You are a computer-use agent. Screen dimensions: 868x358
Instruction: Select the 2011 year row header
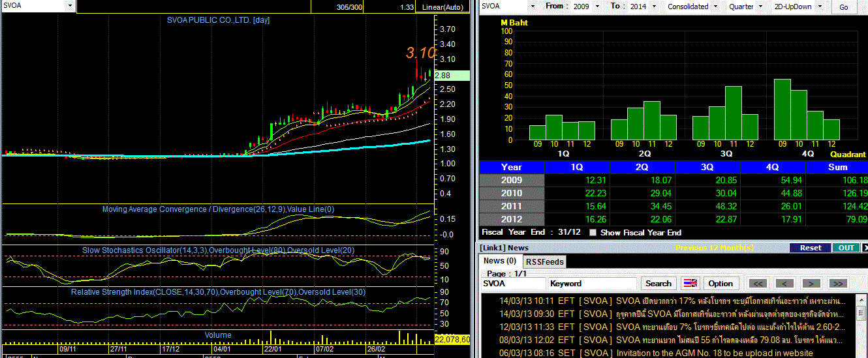[512, 206]
